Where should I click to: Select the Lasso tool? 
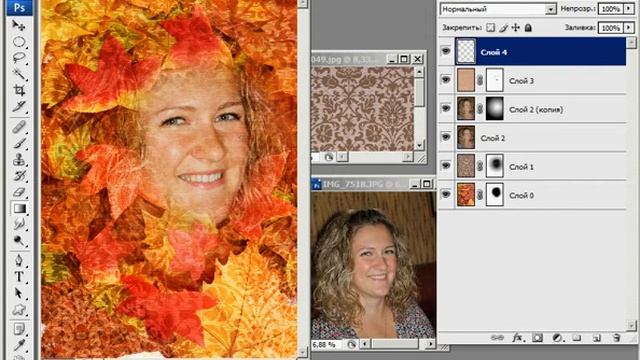[19, 58]
